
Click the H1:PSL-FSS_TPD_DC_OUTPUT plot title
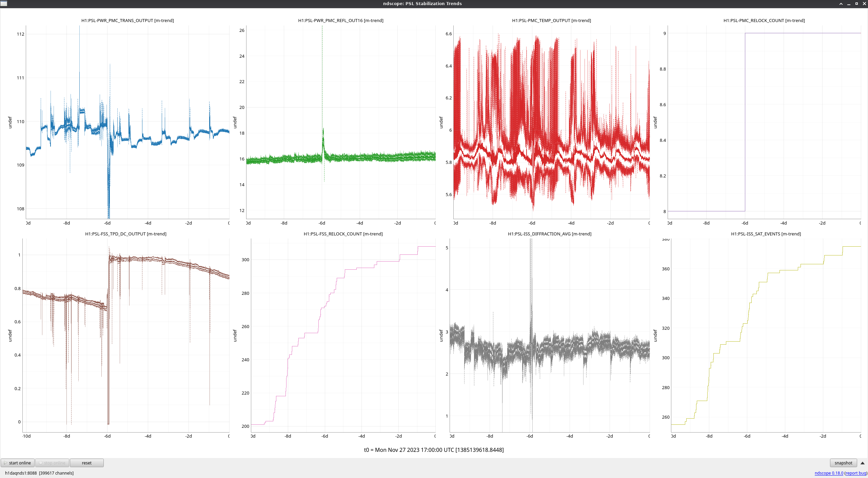click(x=125, y=234)
